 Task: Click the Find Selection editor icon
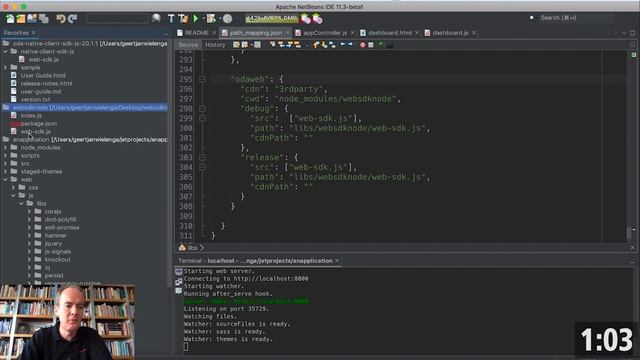click(272, 44)
